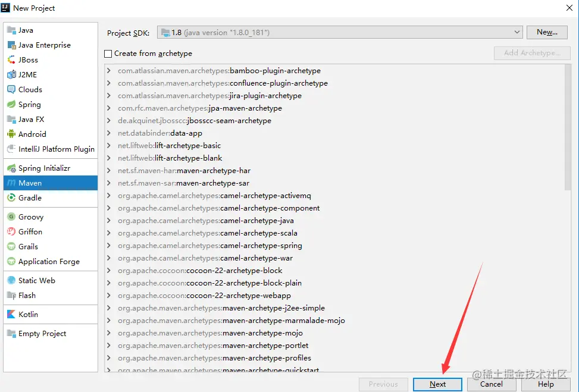Pick the JBoss icon in sidebar
The image size is (579, 392).
(x=11, y=60)
